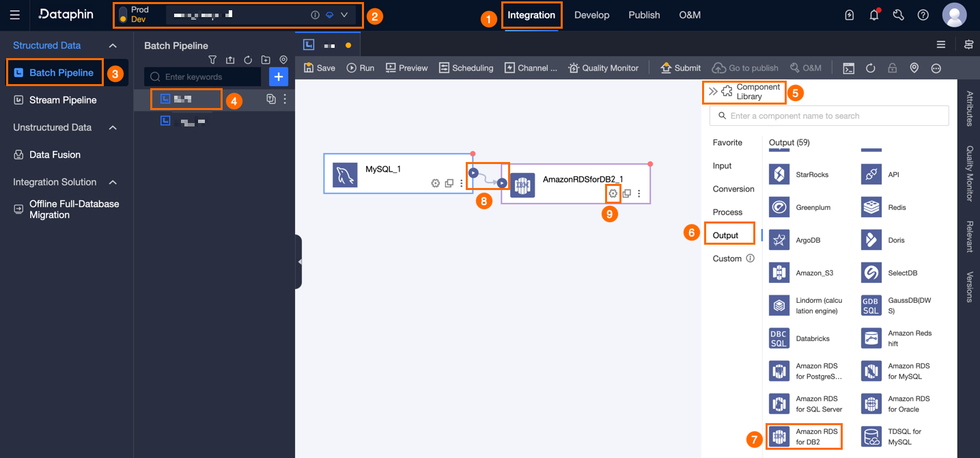Refresh the Batch Pipeline list
Viewport: 980px width, 458px height.
pyautogui.click(x=248, y=60)
